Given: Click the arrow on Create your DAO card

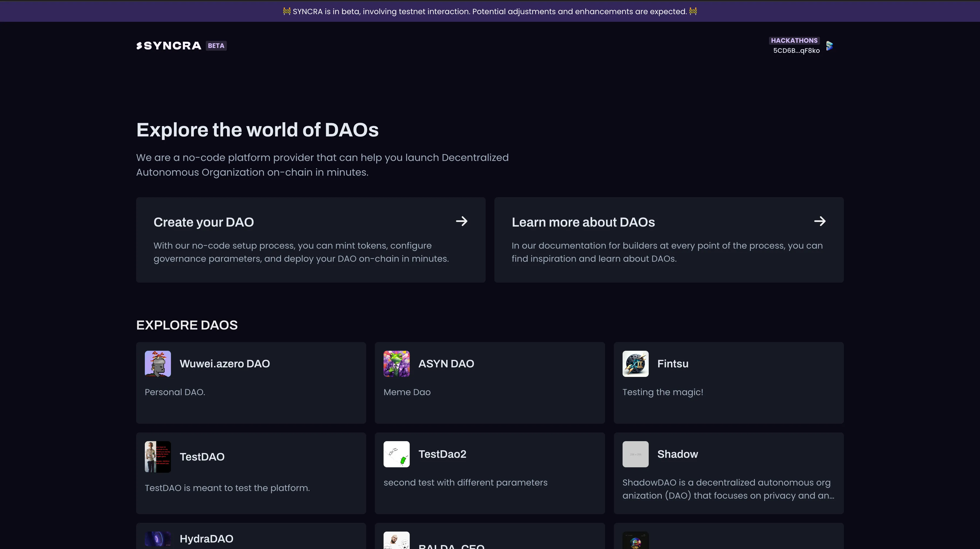Looking at the screenshot, I should tap(461, 221).
